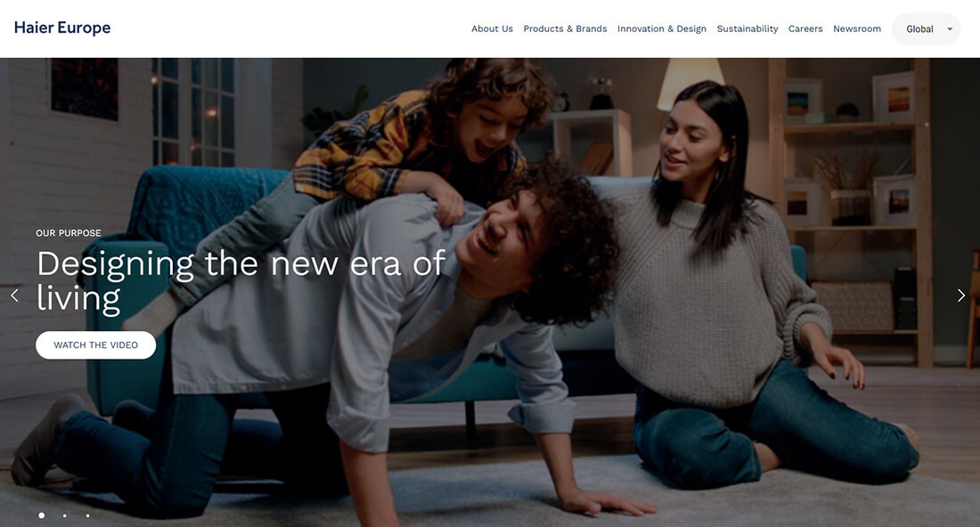The height and width of the screenshot is (527, 980).
Task: Go to the next carousel slide arrow
Action: pyautogui.click(x=961, y=296)
